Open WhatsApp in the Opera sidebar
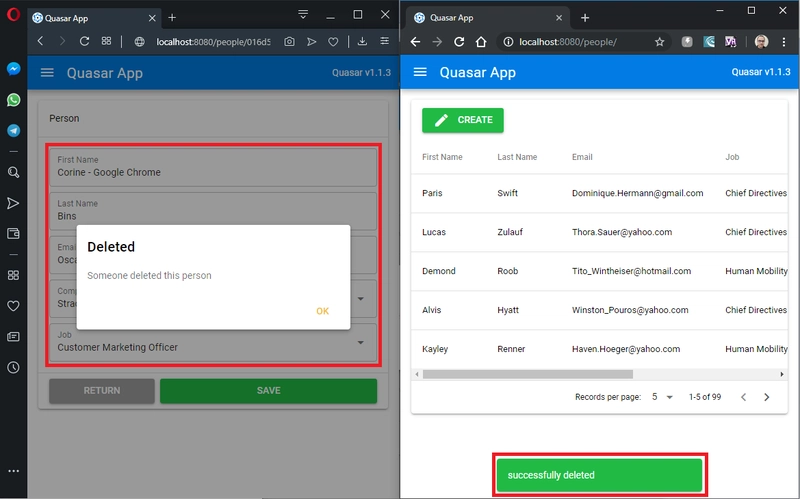This screenshot has width=800, height=499. (x=14, y=100)
